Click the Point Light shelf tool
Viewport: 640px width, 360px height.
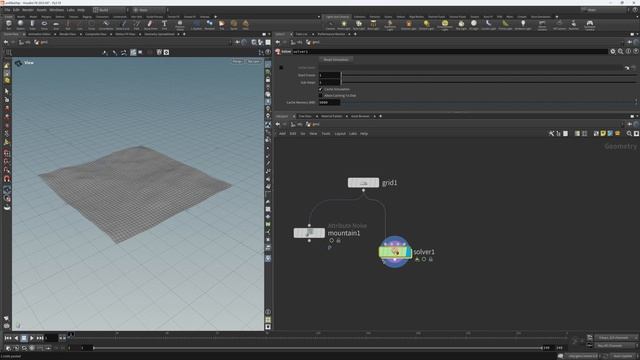click(x=344, y=25)
